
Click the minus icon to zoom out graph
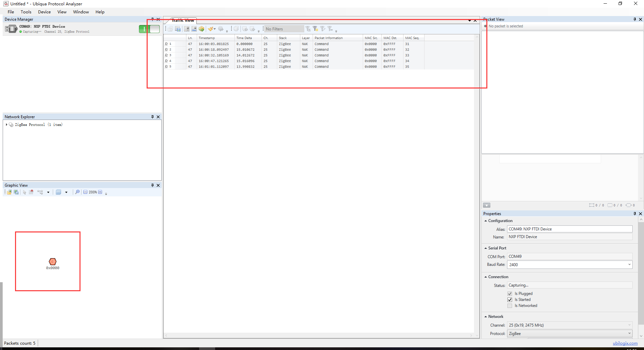pyautogui.click(x=86, y=192)
